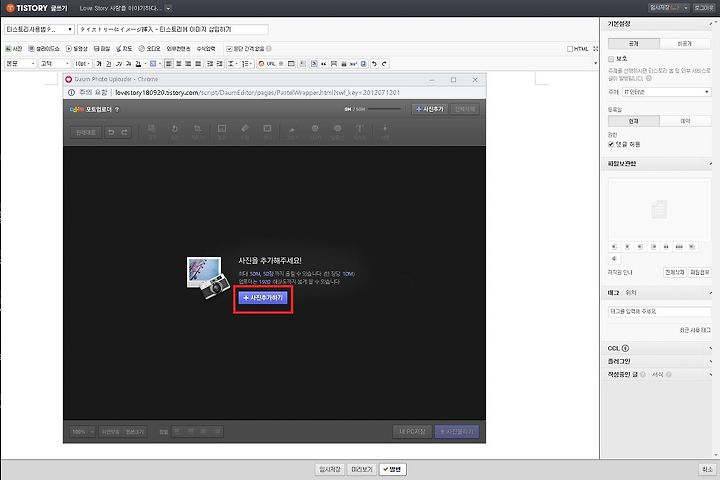
Task: Click the 취소 cancel button
Action: pos(707,469)
